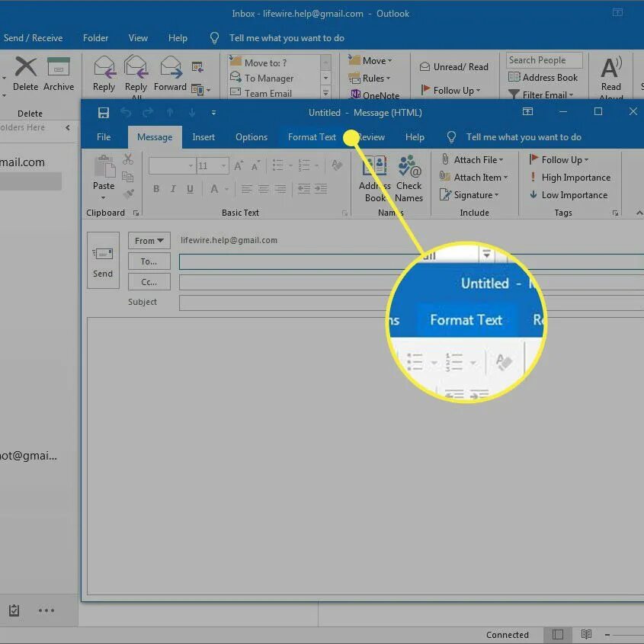Switch to the Options tab
Viewport: 644px width, 644px height.
click(252, 137)
